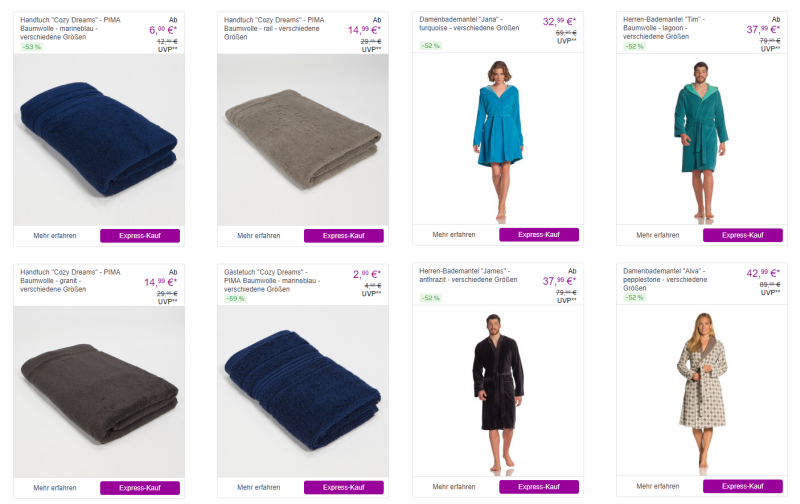This screenshot has height=504, width=800.
Task: Select Mehr erfahren for the Jana bathrobe
Action: pos(453,235)
